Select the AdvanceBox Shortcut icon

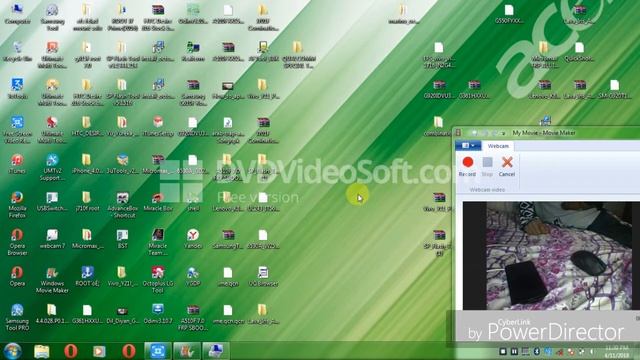pyautogui.click(x=122, y=205)
